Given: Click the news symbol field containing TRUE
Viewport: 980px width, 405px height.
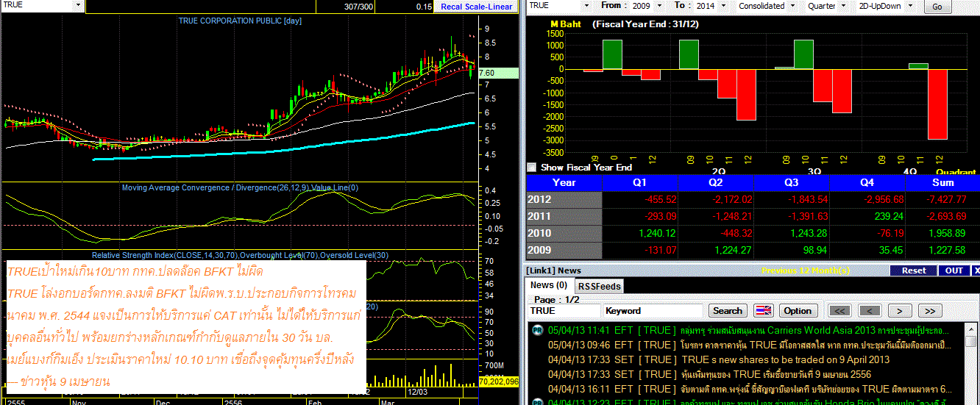Looking at the screenshot, I should click(x=564, y=311).
